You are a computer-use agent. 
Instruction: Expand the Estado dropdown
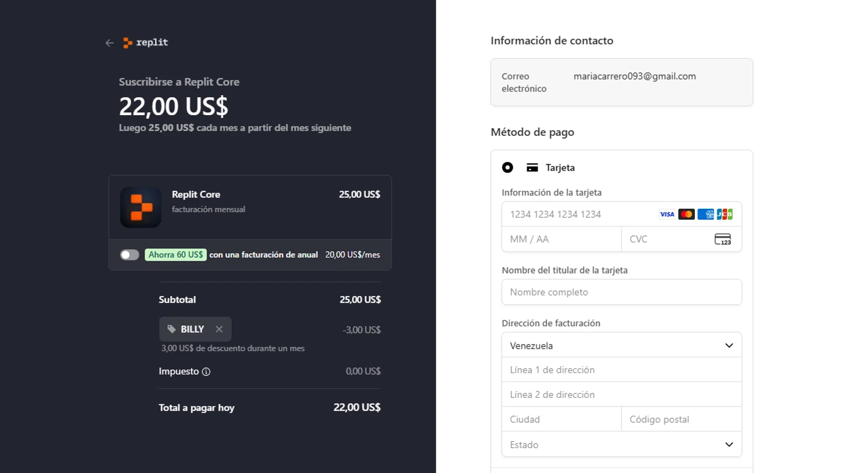pyautogui.click(x=621, y=445)
